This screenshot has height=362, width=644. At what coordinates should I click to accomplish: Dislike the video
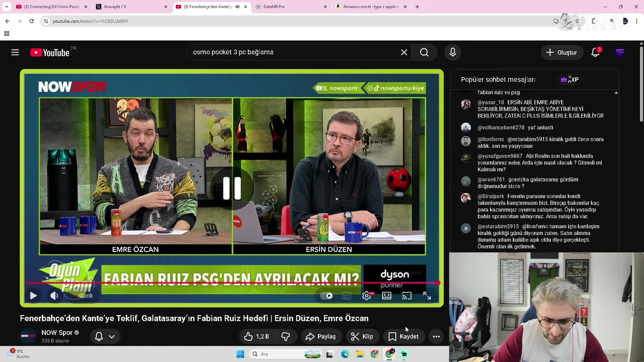pos(286,336)
